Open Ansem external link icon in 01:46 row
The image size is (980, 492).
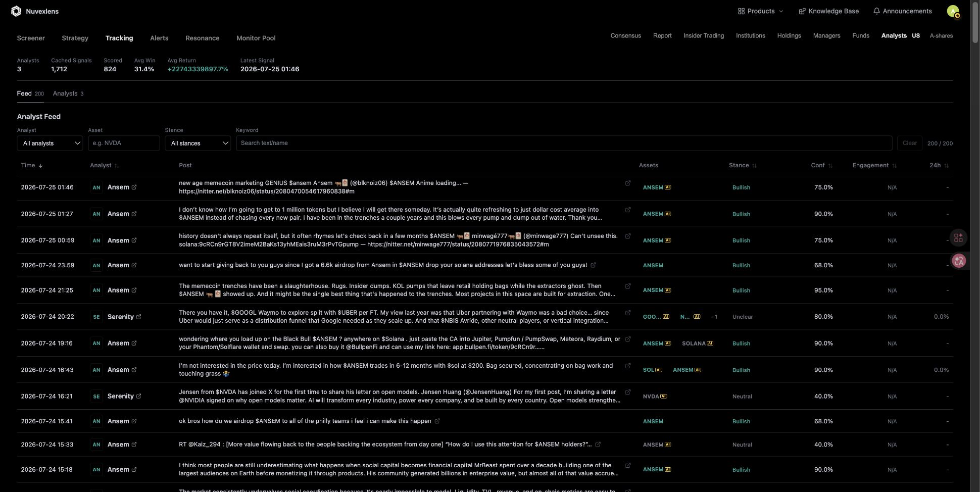[x=134, y=187]
